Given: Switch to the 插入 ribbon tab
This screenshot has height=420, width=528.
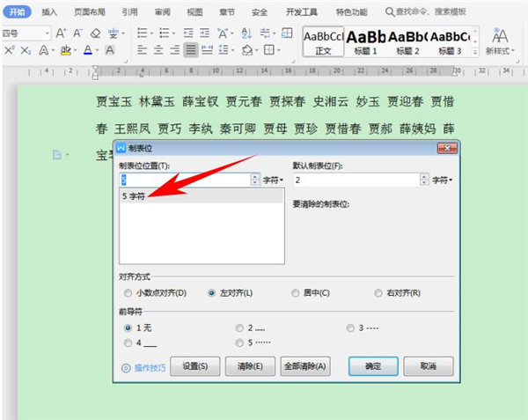Looking at the screenshot, I should pyautogui.click(x=49, y=12).
